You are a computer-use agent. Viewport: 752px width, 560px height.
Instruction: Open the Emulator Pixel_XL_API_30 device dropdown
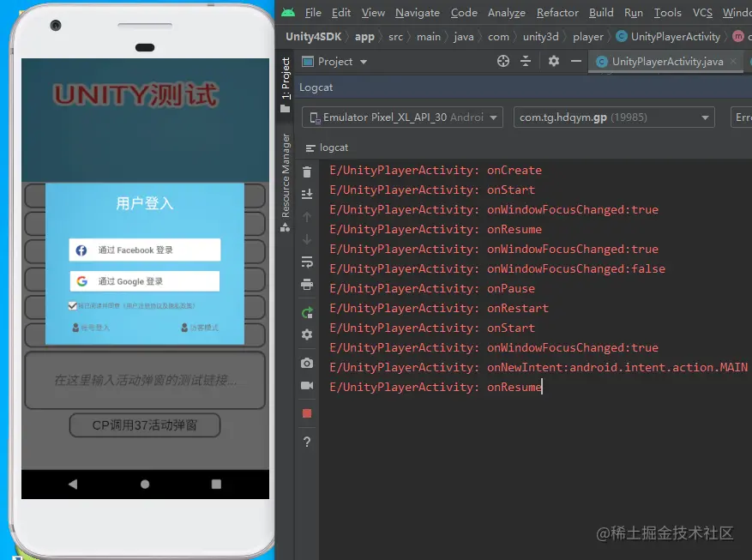click(402, 117)
